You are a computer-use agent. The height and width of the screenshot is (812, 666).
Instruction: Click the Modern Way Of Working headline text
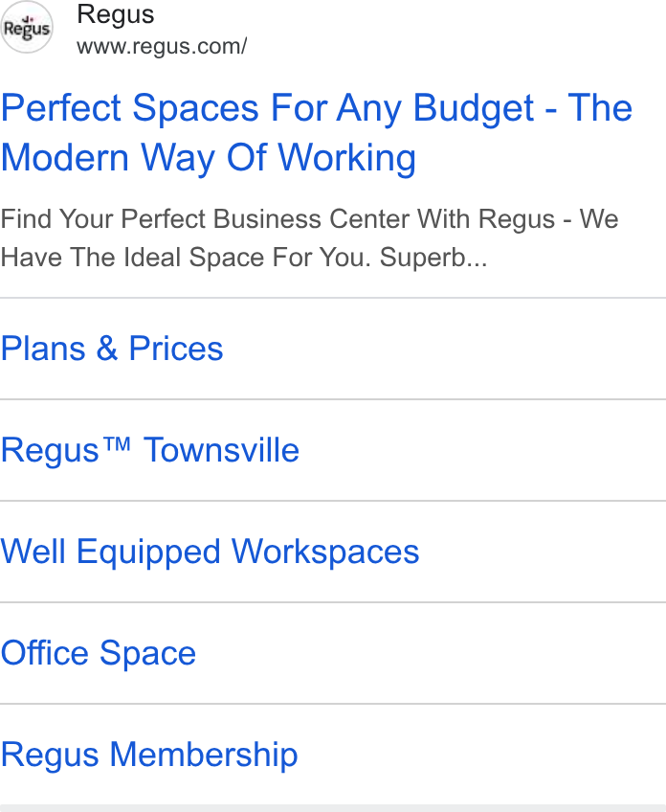pos(209,157)
